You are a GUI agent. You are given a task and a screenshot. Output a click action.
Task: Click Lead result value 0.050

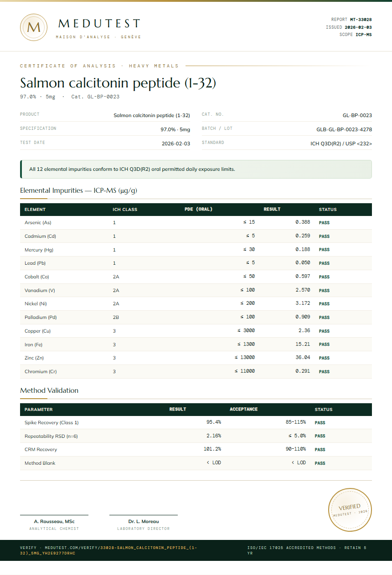pos(303,263)
